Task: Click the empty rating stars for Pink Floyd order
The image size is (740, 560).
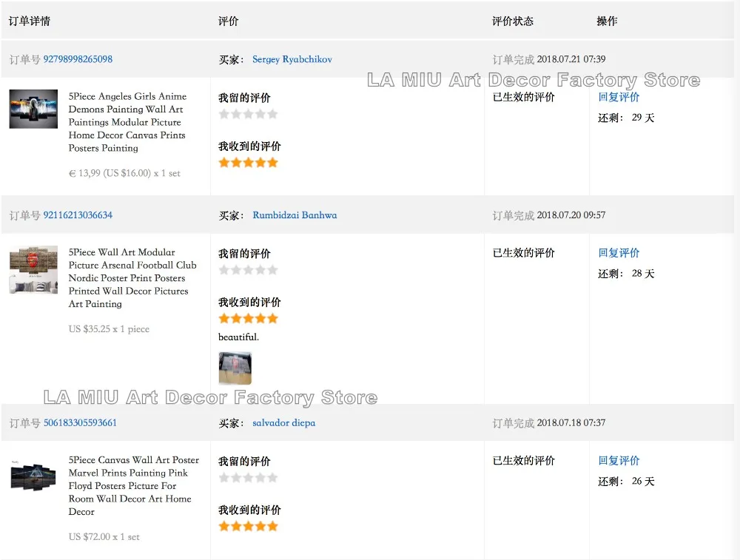Action: tap(248, 478)
